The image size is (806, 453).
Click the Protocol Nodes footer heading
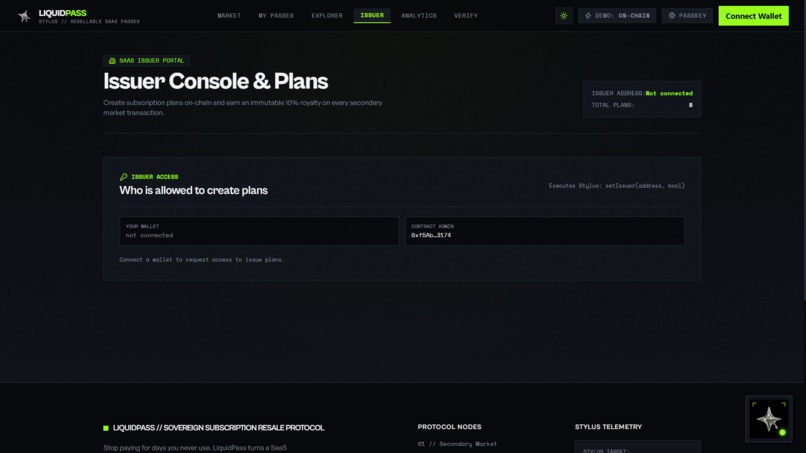[x=449, y=427]
